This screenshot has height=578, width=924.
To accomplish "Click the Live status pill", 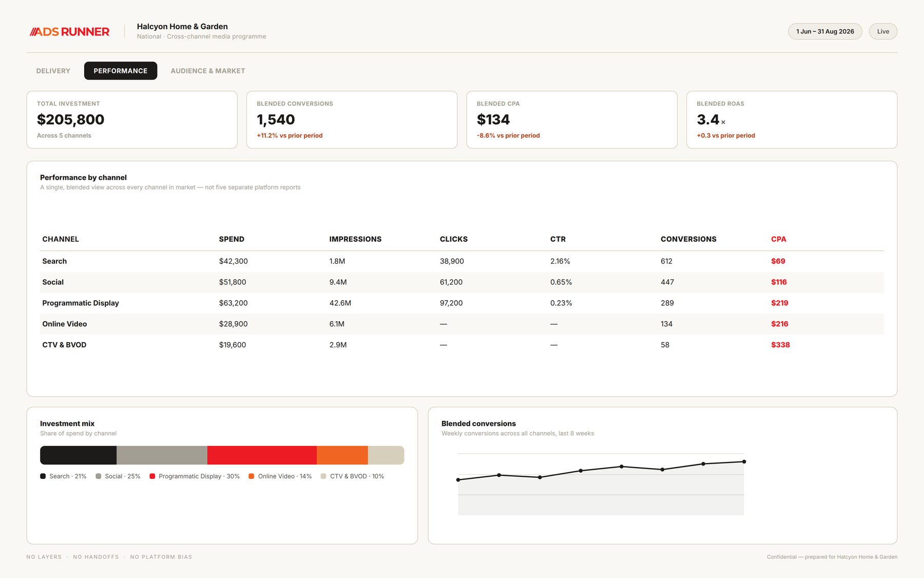I will (883, 31).
